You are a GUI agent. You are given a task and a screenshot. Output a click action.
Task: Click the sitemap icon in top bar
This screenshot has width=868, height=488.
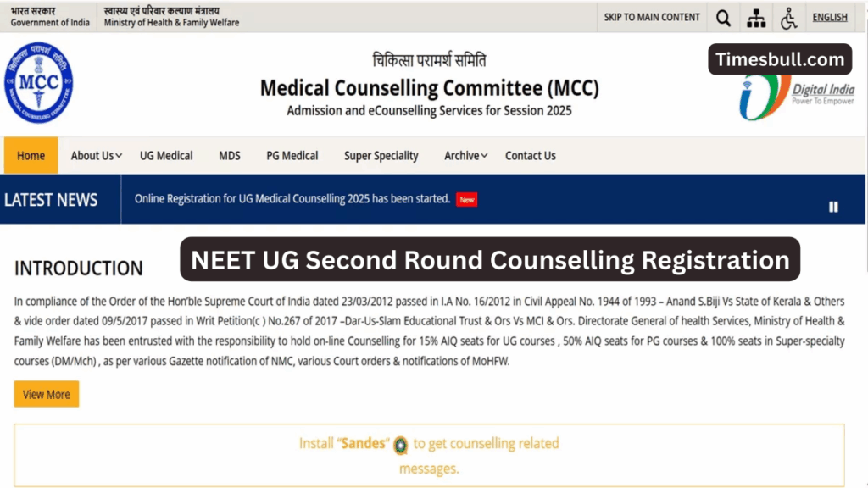[x=756, y=17]
